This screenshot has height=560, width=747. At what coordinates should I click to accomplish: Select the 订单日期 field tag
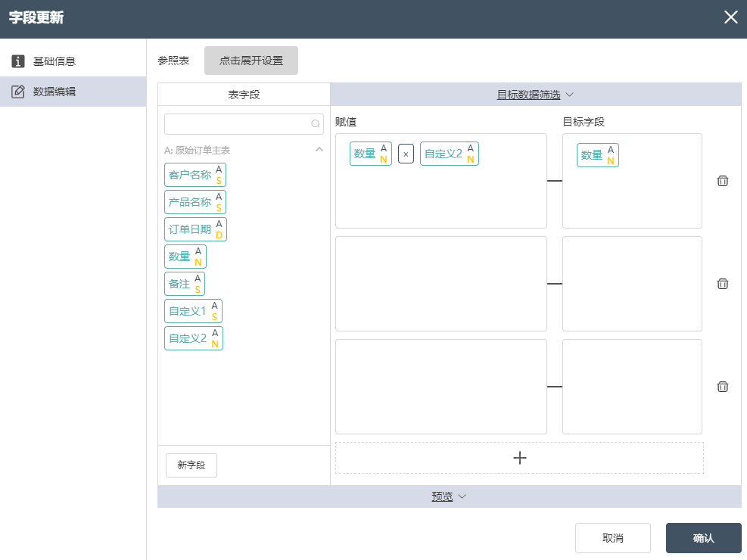click(x=195, y=229)
